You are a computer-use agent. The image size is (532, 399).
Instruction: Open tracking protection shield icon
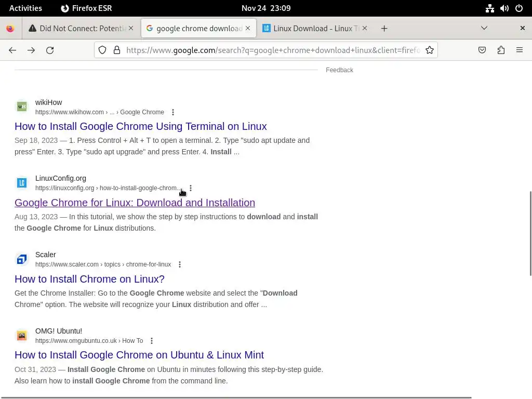(102, 50)
